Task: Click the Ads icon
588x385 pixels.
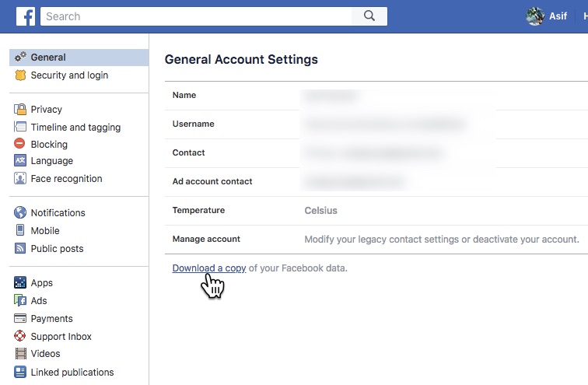Action: (x=20, y=300)
